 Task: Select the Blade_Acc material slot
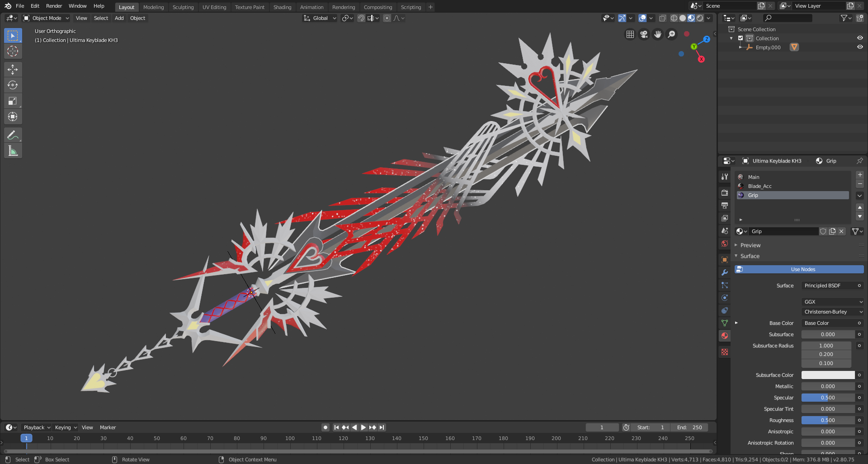point(793,186)
